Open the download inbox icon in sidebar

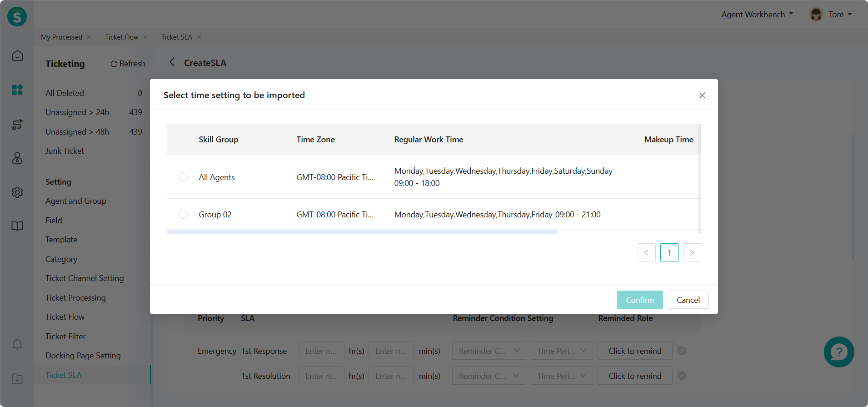[17, 378]
